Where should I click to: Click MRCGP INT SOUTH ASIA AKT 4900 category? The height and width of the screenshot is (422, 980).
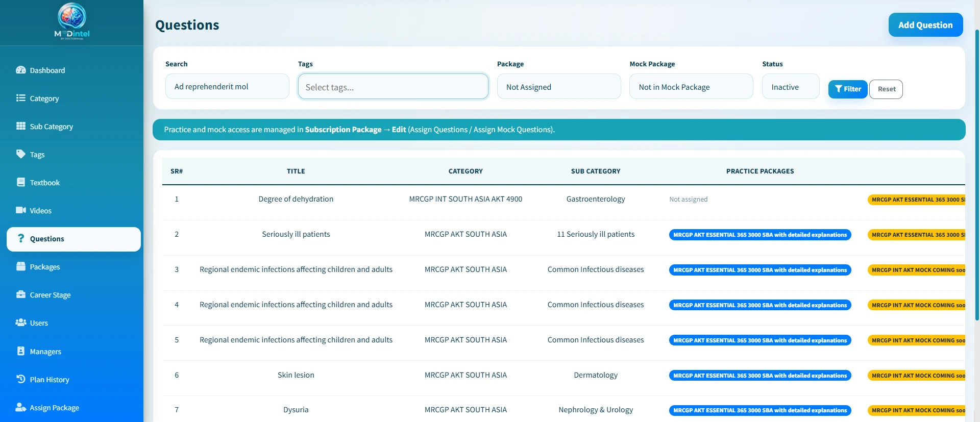[x=465, y=199]
